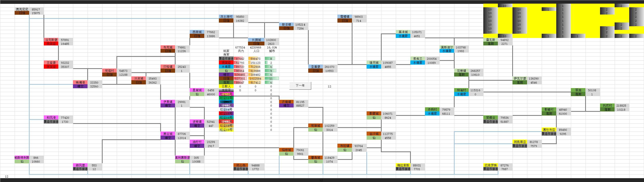Select the 圣盾堡 city cell
The width and height of the screenshot is (644, 182).
point(315,67)
